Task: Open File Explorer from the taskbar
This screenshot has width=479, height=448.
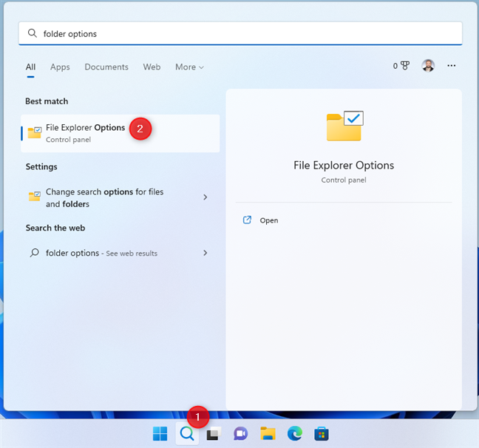Action: click(x=268, y=434)
